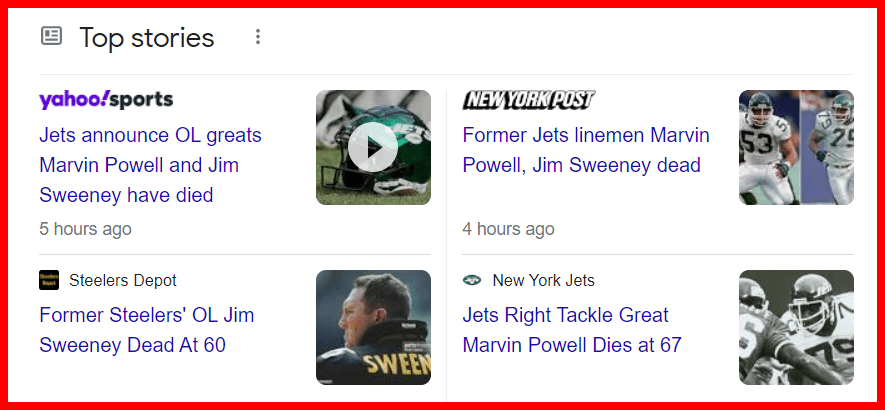Image resolution: width=885 pixels, height=410 pixels.
Task: Select the Jets helmet video thumbnail
Action: point(373,147)
